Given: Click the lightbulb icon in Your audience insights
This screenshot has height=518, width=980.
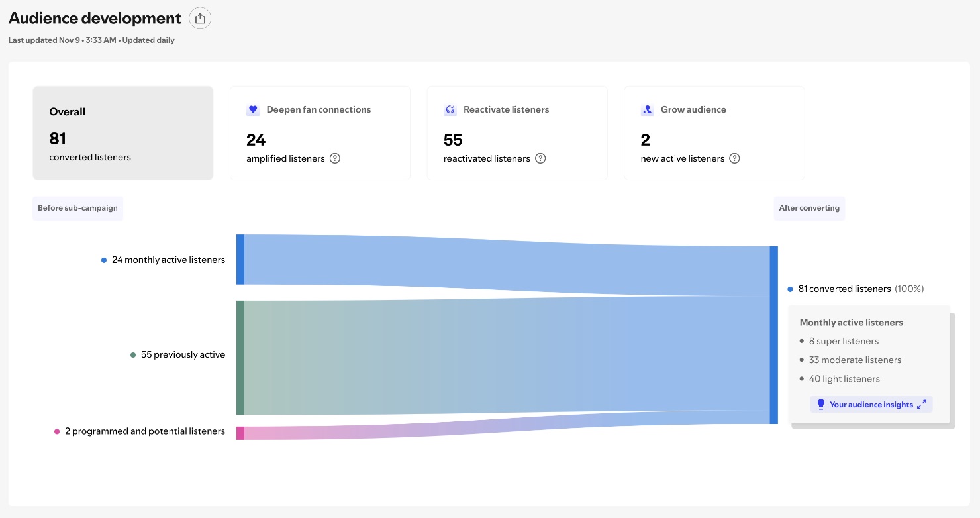Looking at the screenshot, I should tap(821, 404).
